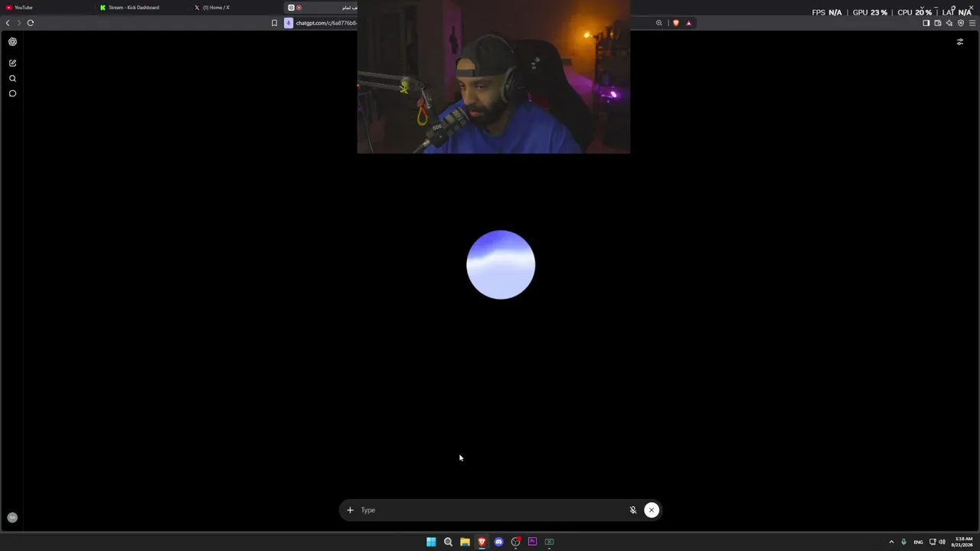Open the Windows Start menu
The image size is (980, 551).
[x=431, y=542]
